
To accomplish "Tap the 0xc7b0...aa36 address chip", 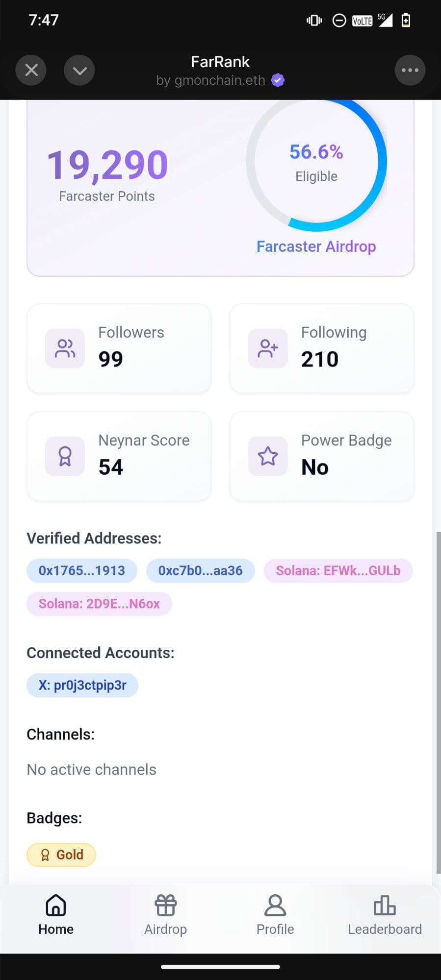I will tap(200, 571).
